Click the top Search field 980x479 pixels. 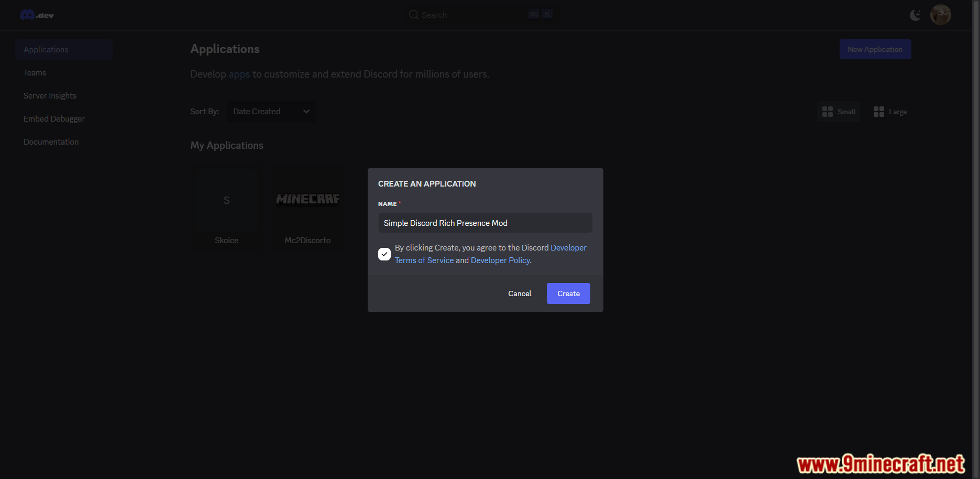[x=481, y=15]
